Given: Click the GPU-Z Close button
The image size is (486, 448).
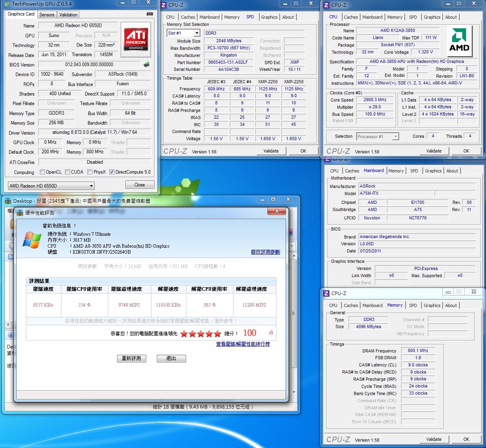Looking at the screenshot, I should pos(139,185).
